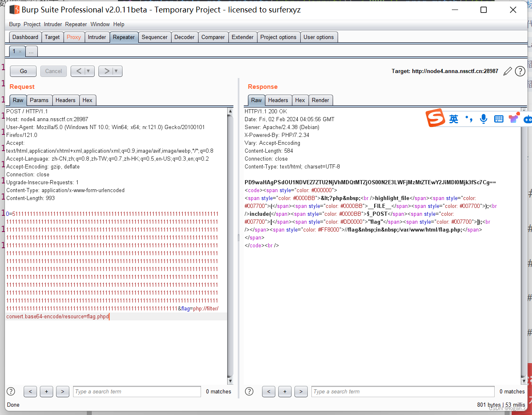This screenshot has height=415, width=532.
Task: Click Content-Length: 993 request header
Action: 31,198
